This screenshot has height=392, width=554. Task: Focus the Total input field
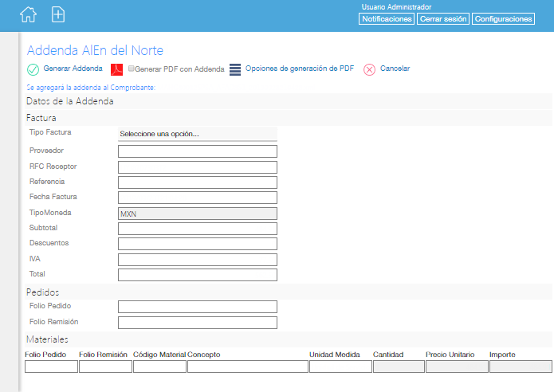[198, 275]
